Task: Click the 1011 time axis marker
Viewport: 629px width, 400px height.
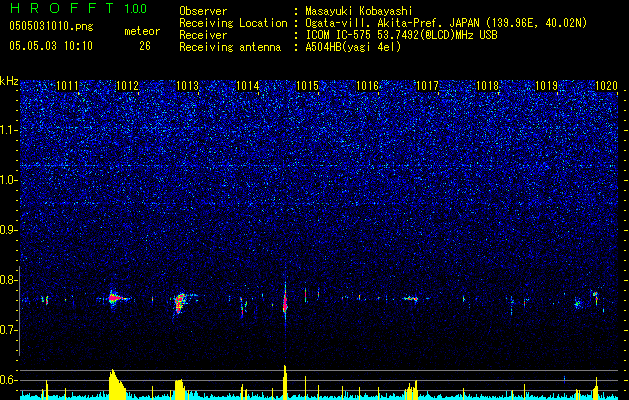Action: tap(67, 86)
